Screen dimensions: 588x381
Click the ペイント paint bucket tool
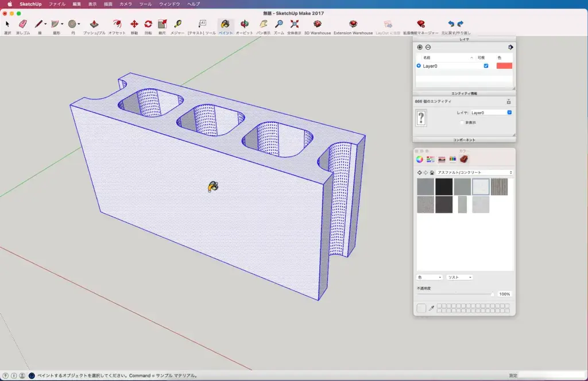[x=225, y=24]
